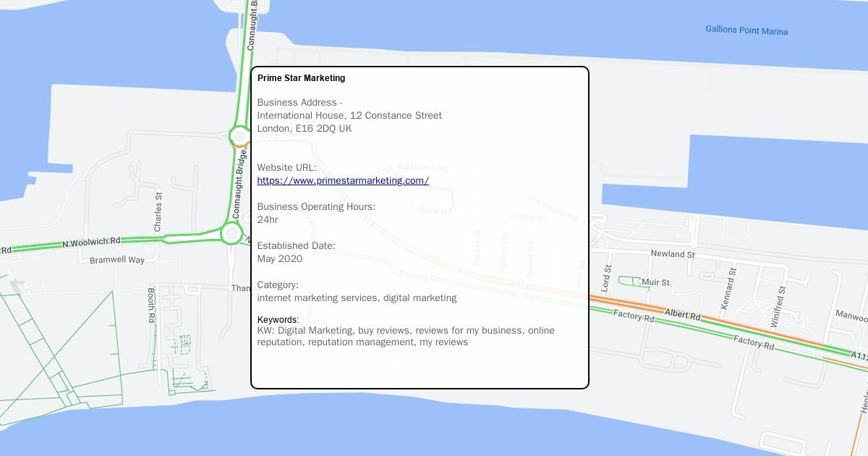Select the Winifred St label

778,307
